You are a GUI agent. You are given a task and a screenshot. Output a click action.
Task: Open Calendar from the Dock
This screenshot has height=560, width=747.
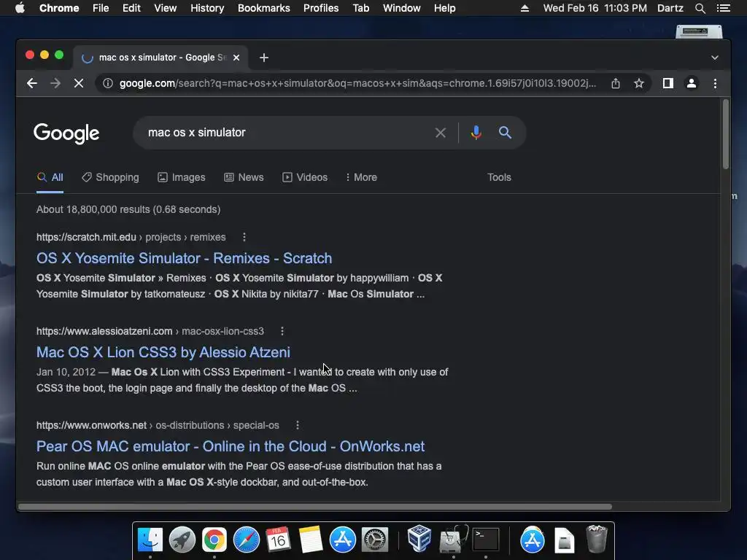(278, 540)
